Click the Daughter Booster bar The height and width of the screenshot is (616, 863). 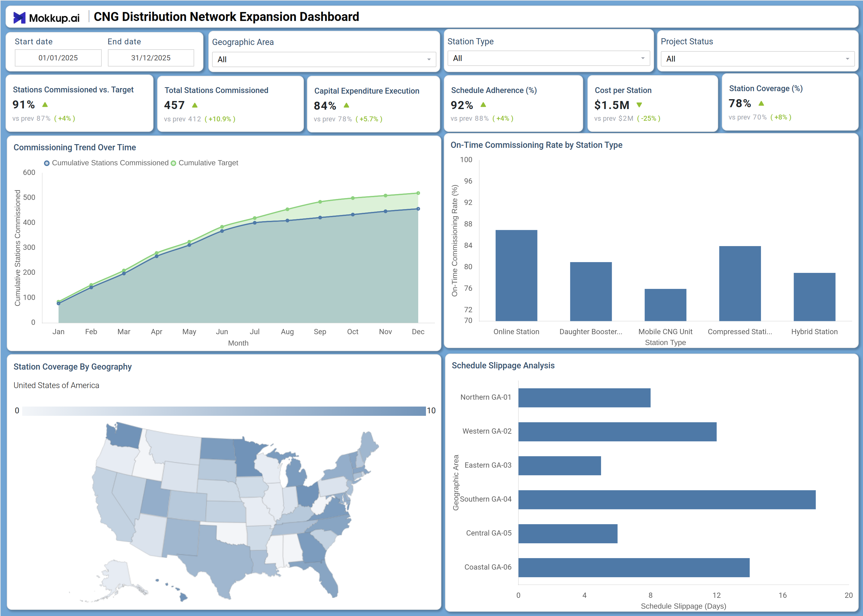click(591, 292)
